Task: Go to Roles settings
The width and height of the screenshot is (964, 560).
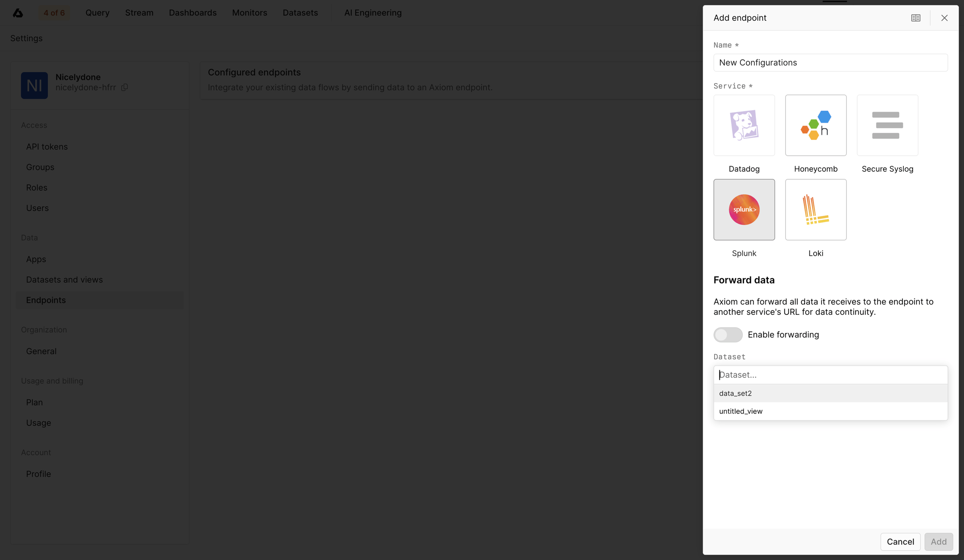Action: coord(37,187)
